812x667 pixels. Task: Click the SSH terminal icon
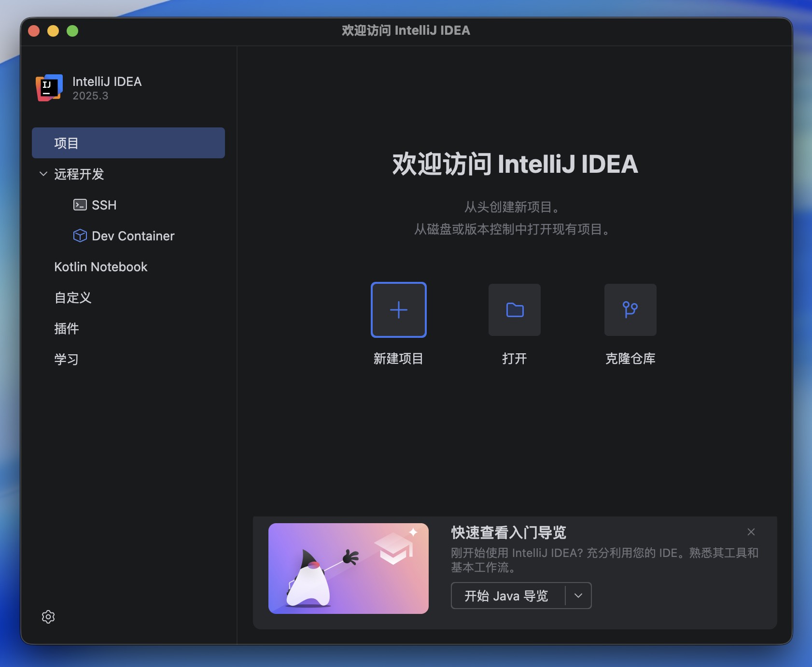click(x=80, y=205)
